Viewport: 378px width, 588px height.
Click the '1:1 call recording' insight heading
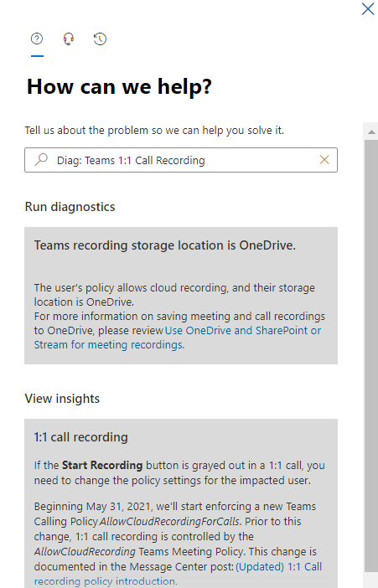pos(81,437)
